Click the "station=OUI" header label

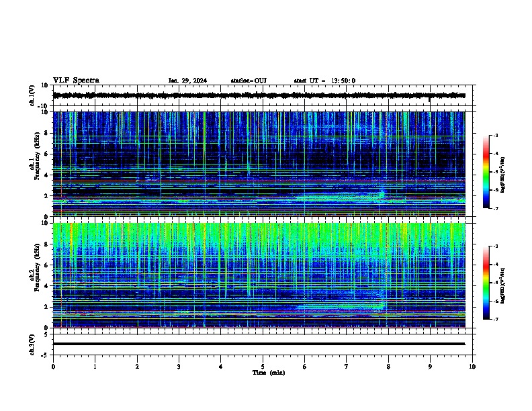point(249,81)
